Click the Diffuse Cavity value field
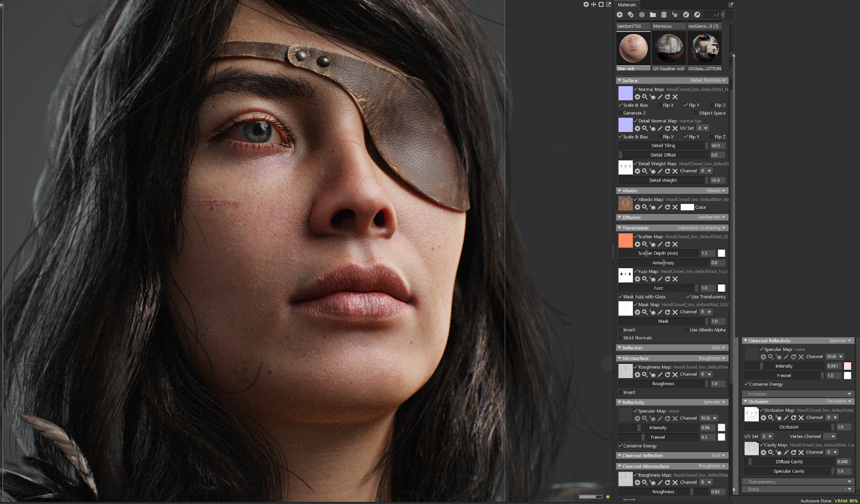 coord(843,462)
